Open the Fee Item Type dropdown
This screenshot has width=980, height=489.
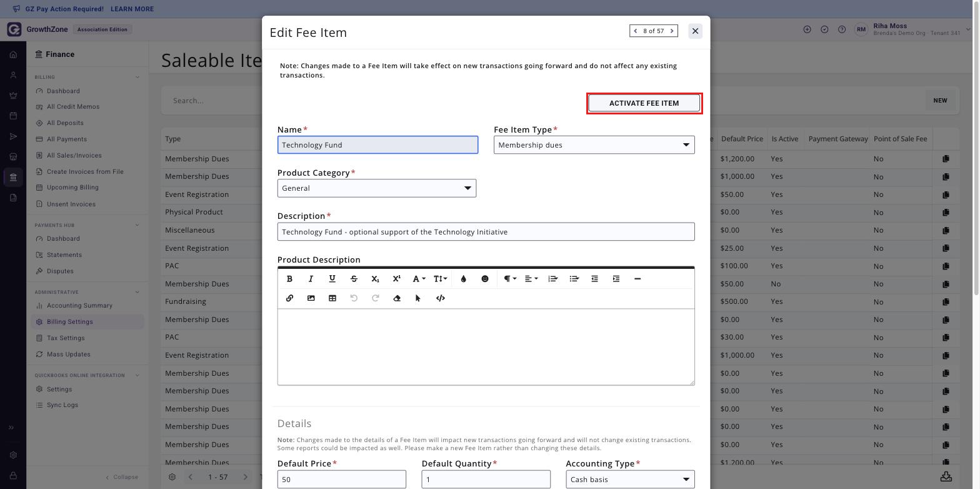[x=594, y=145]
